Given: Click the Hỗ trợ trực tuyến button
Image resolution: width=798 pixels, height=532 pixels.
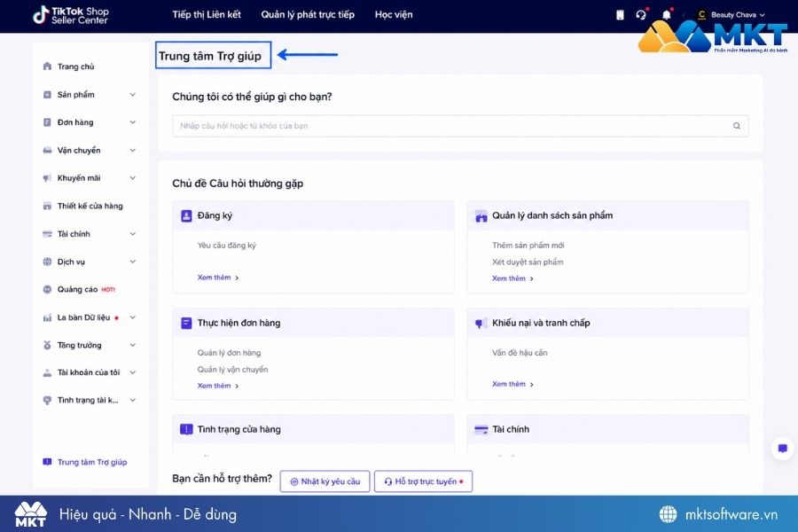Looking at the screenshot, I should [x=424, y=481].
